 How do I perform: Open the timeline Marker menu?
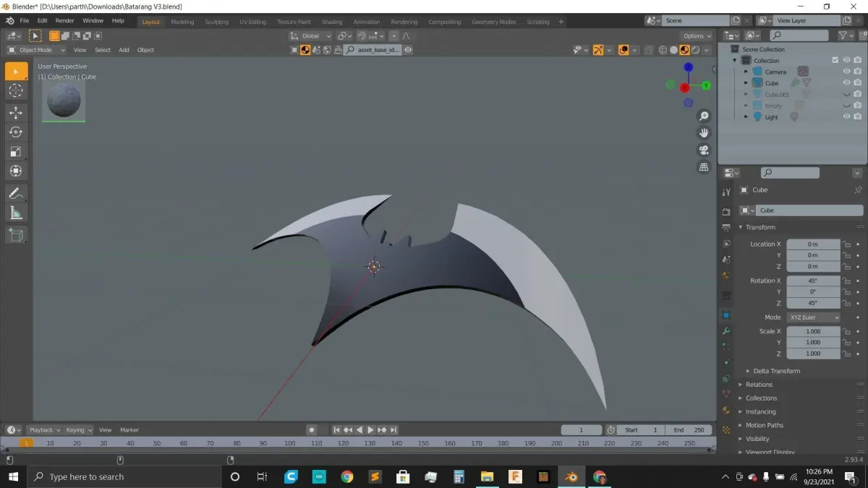coord(129,430)
